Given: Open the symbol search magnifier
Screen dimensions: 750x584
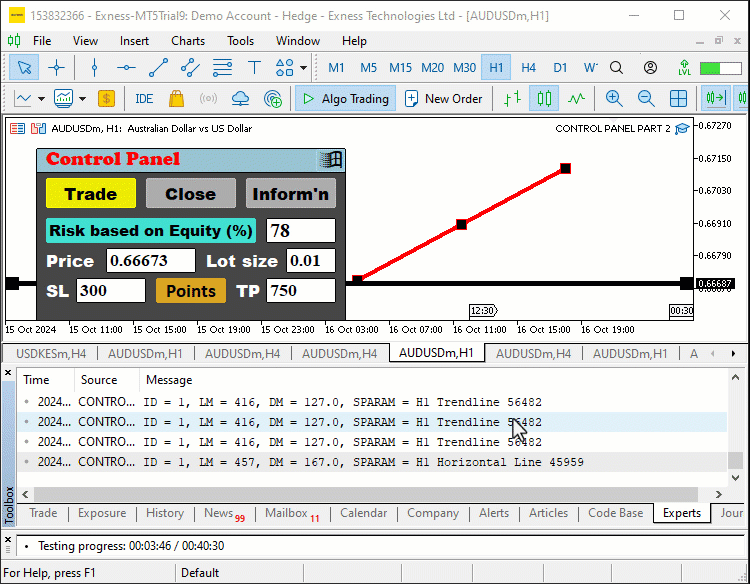Looking at the screenshot, I should (x=617, y=67).
